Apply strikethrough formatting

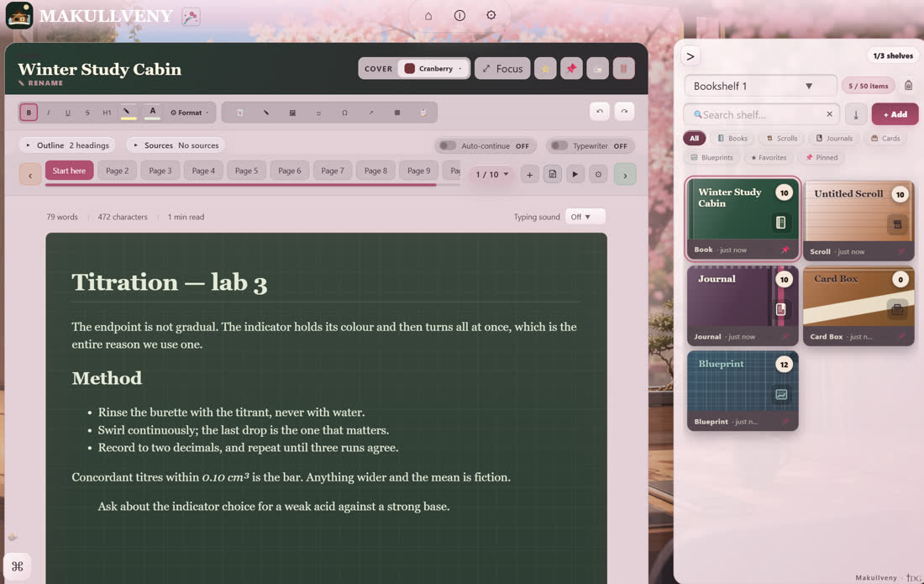87,113
